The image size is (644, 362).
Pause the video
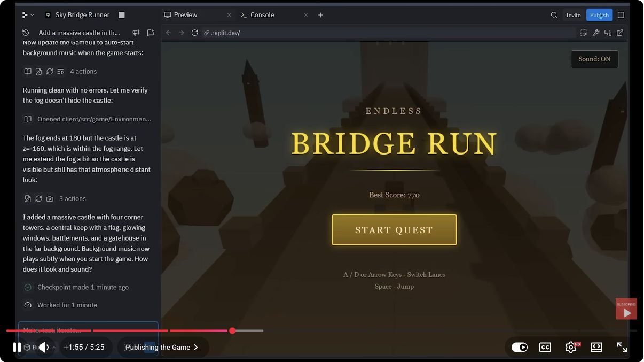click(x=17, y=347)
